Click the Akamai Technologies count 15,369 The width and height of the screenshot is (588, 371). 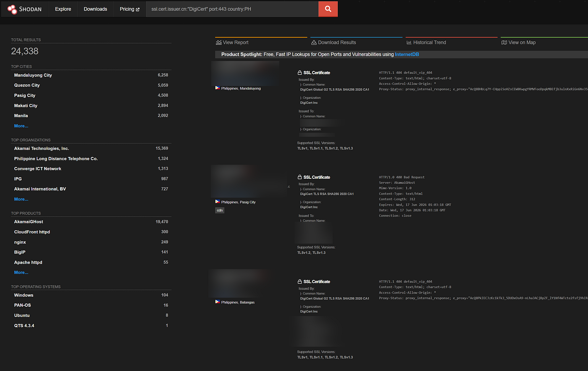pos(162,149)
